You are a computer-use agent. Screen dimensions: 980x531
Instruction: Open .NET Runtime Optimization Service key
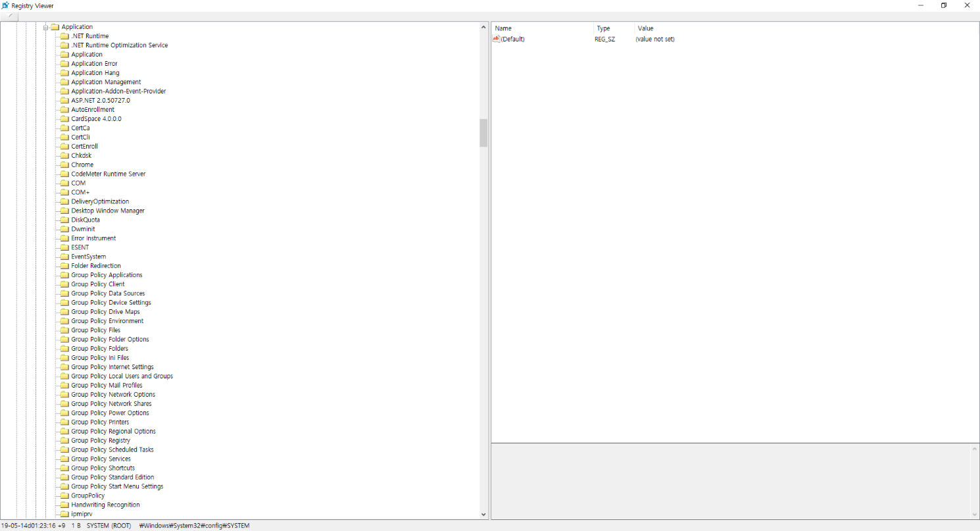coord(119,45)
